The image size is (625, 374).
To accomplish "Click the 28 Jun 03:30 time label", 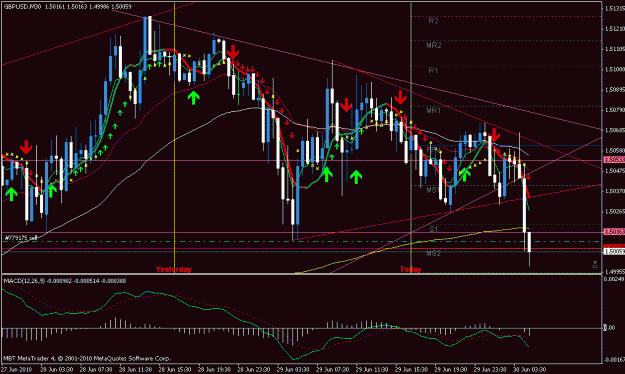I will tap(56, 370).
